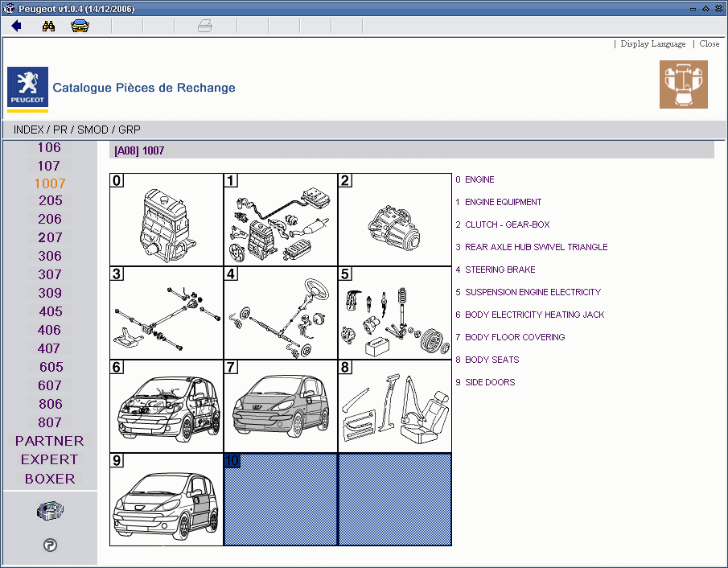Open the BODY SEATS category link

pos(487,360)
